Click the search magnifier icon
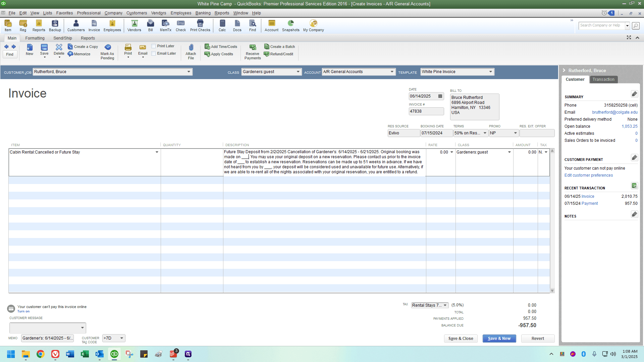The width and height of the screenshot is (644, 362). (x=636, y=25)
